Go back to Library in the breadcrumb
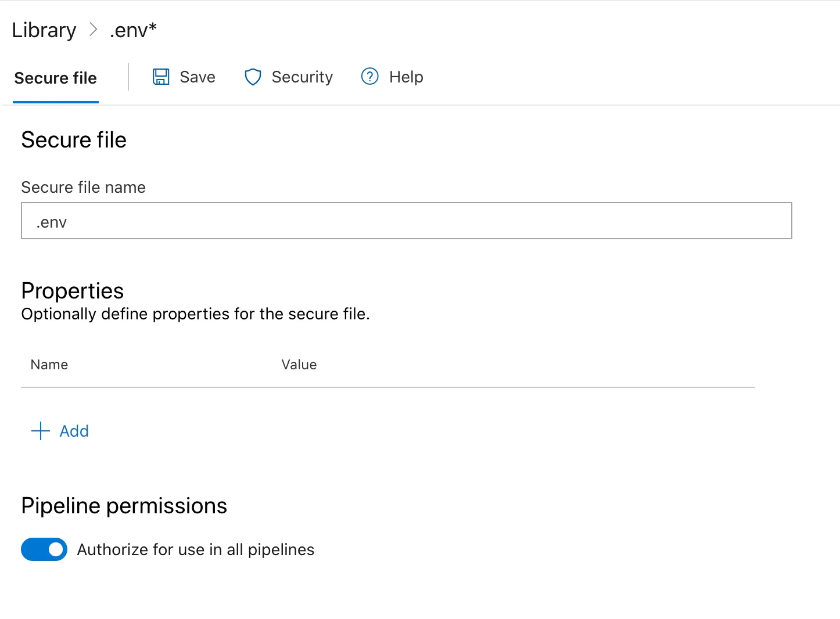Viewport: 840px width, 619px height. 44,30
